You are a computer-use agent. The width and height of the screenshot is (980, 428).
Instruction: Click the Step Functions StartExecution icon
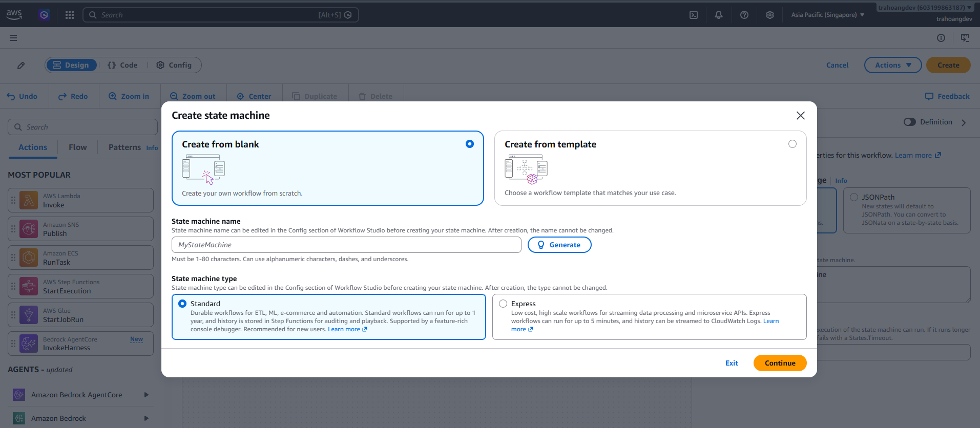click(x=29, y=286)
